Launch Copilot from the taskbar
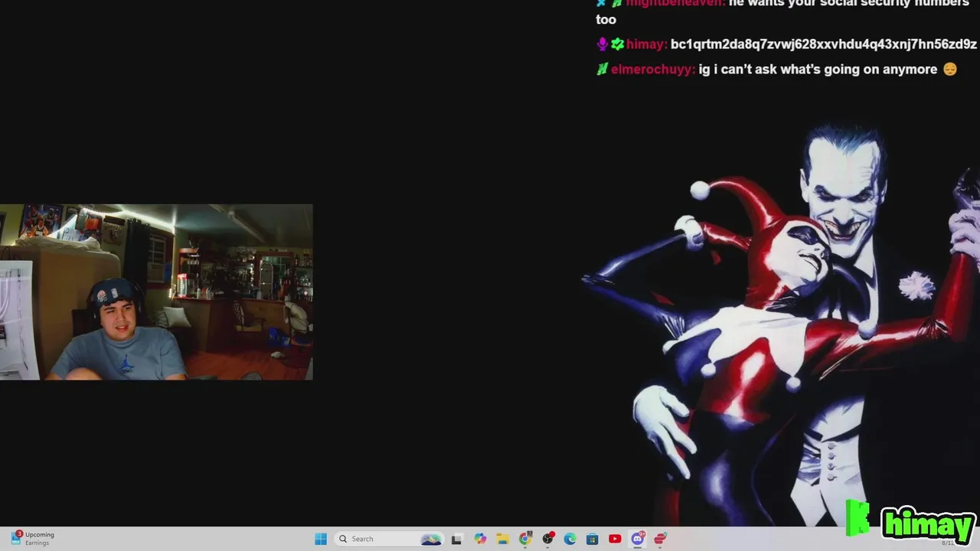Image resolution: width=980 pixels, height=551 pixels. 480,539
